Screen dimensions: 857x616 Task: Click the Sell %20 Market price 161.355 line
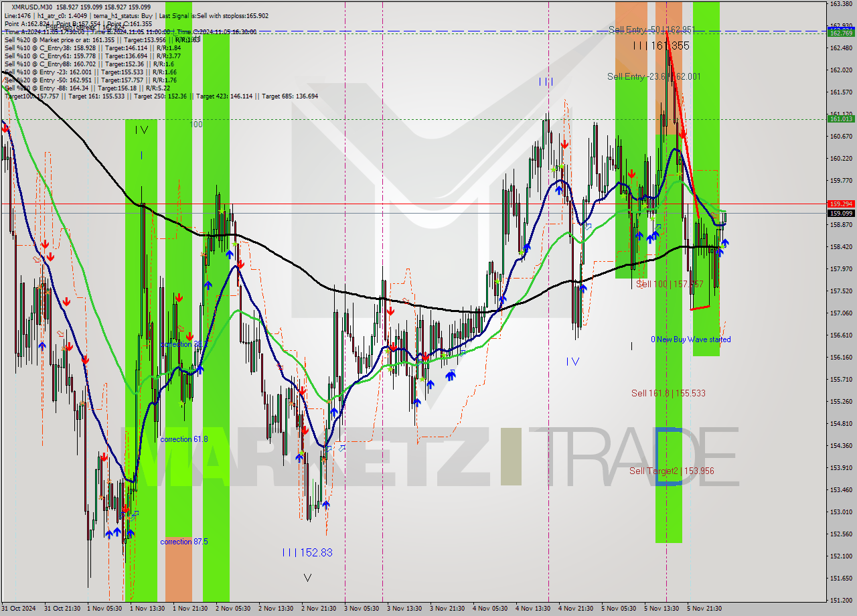[102, 40]
